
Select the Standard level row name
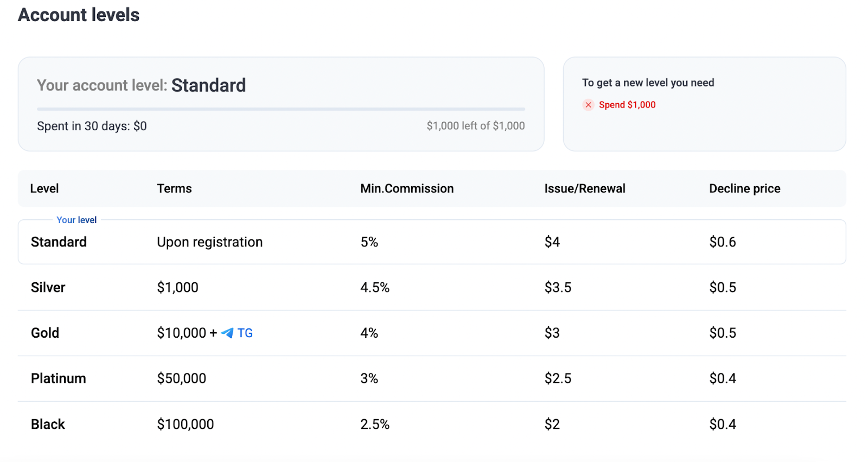coord(59,242)
